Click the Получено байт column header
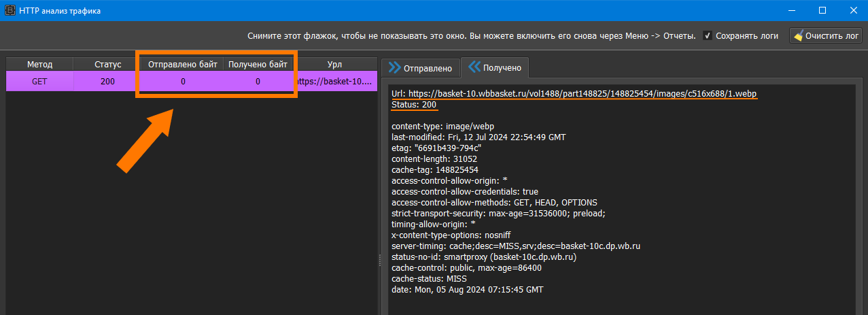Image resolution: width=868 pixels, height=315 pixels. click(258, 64)
